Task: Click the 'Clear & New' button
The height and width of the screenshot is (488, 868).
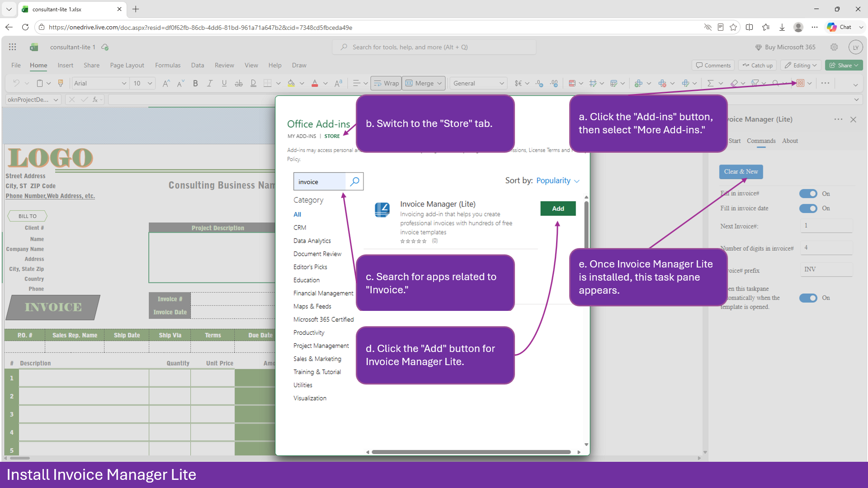Action: click(x=741, y=172)
